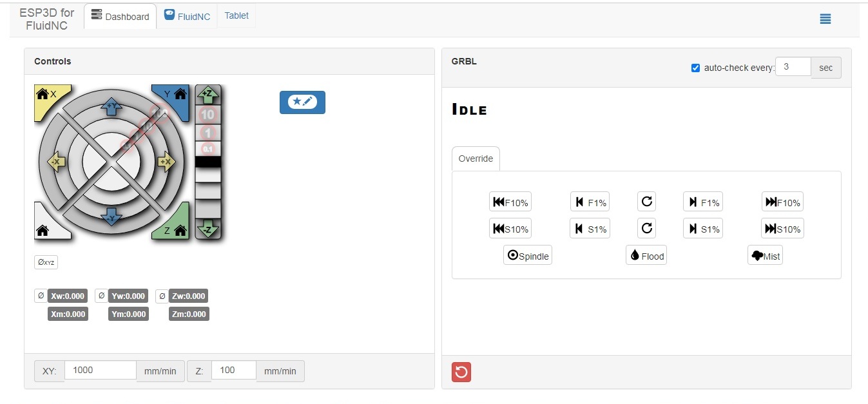Jog using the -X arrow
Image resolution: width=868 pixels, height=404 pixels.
click(x=57, y=162)
